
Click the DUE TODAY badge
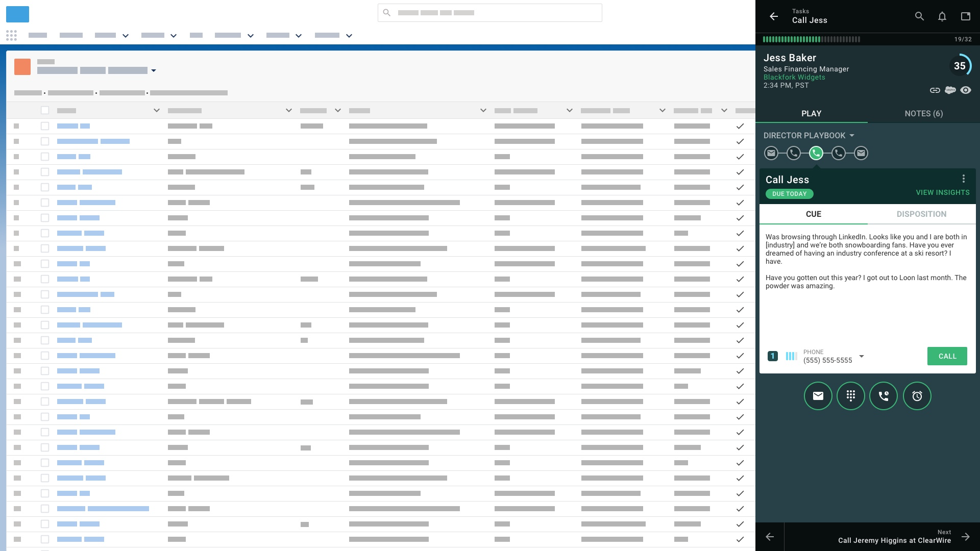(x=790, y=194)
